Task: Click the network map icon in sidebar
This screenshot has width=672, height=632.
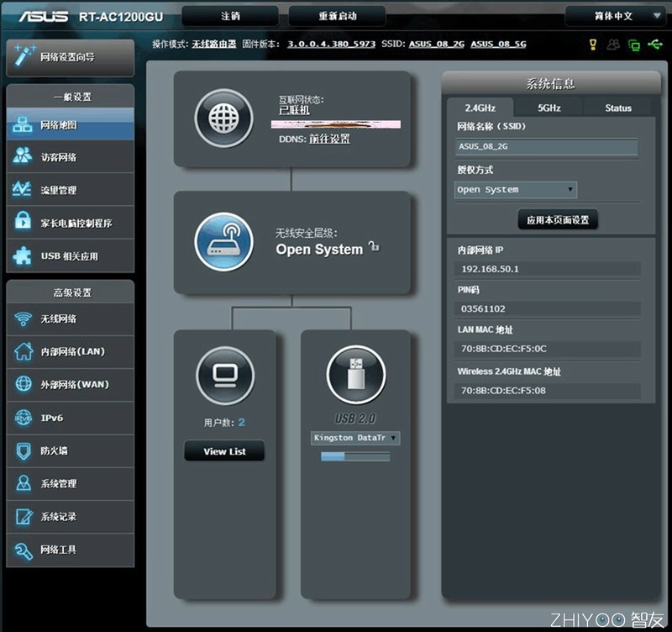Action: [x=23, y=124]
